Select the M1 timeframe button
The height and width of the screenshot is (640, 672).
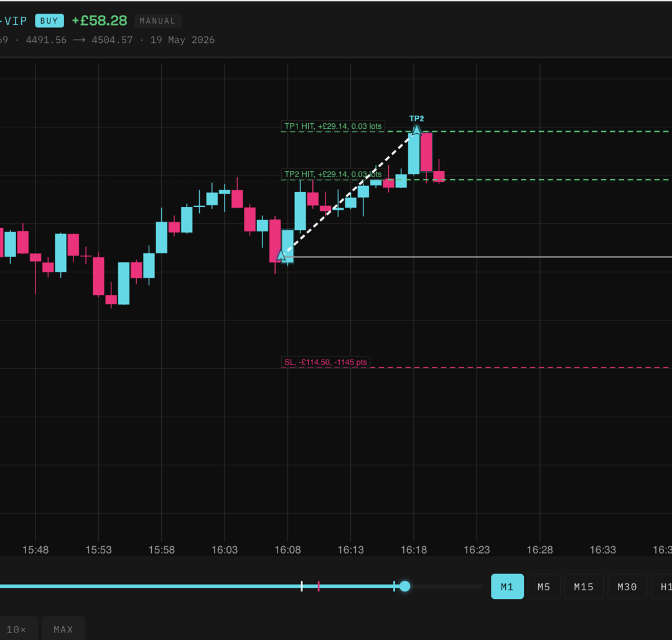coord(507,587)
